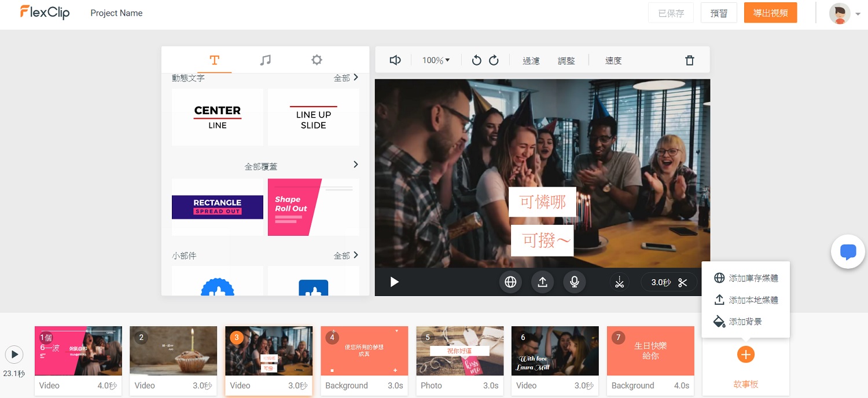The width and height of the screenshot is (868, 398).
Task: Click the stock media globe button
Action: pos(510,282)
